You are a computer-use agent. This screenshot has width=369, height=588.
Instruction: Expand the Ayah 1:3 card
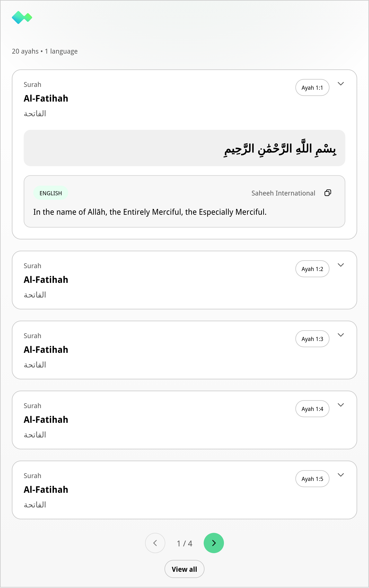click(341, 335)
